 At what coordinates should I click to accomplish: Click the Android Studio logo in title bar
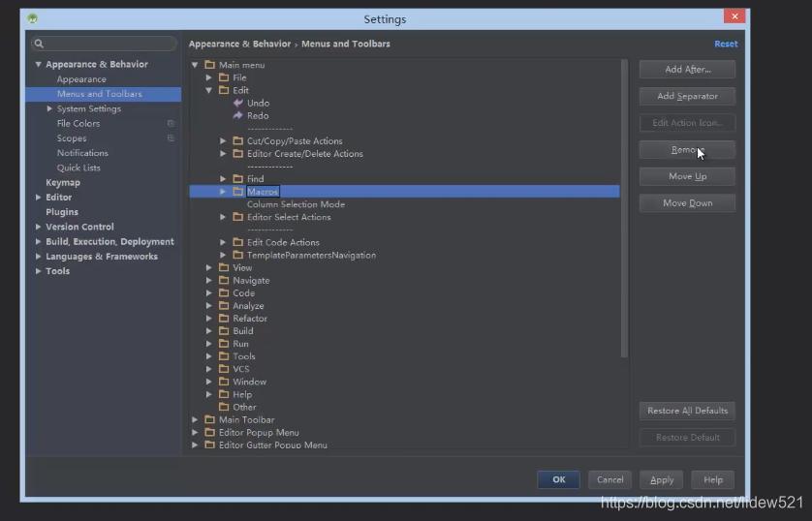[x=33, y=18]
